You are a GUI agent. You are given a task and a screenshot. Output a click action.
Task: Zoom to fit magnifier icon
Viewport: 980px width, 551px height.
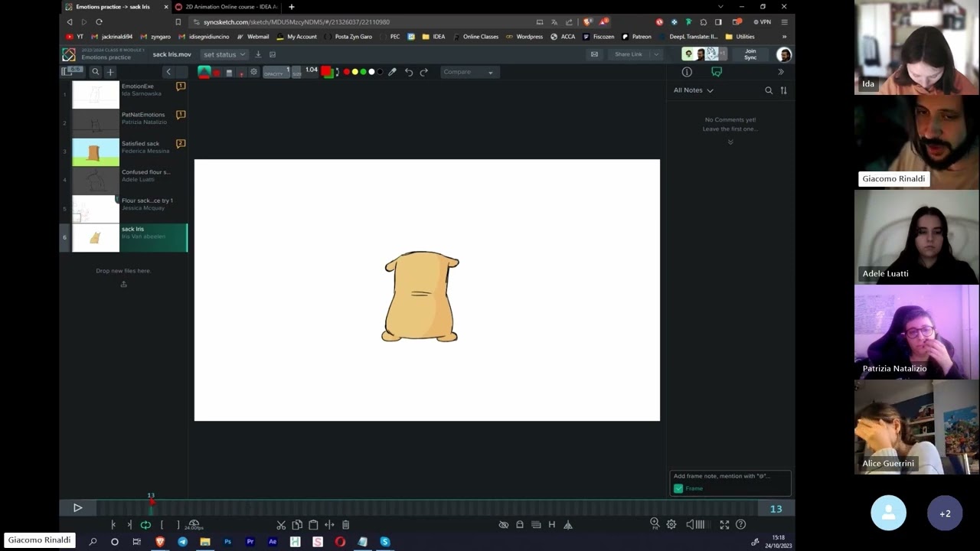click(655, 523)
